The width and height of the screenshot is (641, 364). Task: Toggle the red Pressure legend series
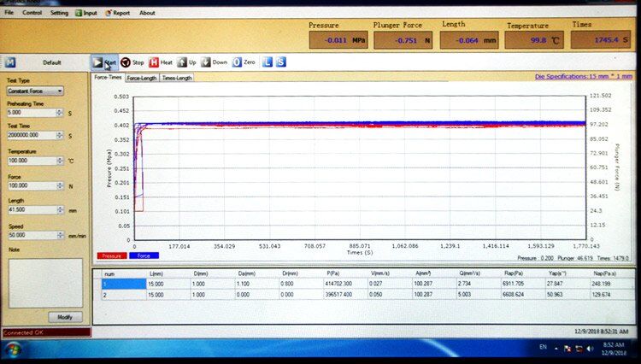[112, 255]
